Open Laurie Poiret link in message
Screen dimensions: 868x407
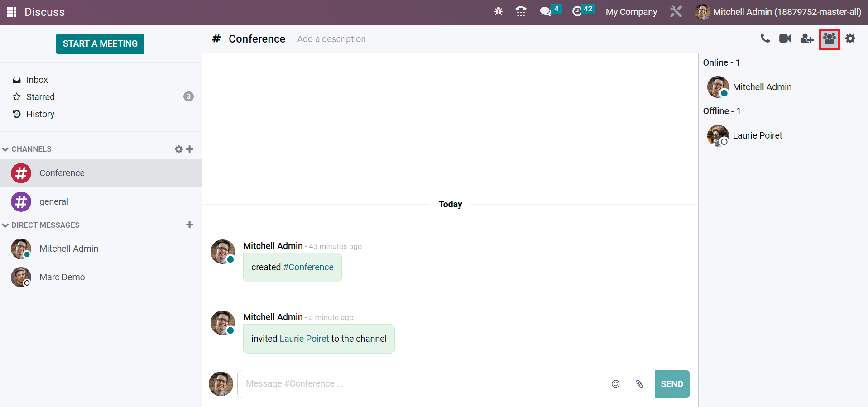click(304, 339)
